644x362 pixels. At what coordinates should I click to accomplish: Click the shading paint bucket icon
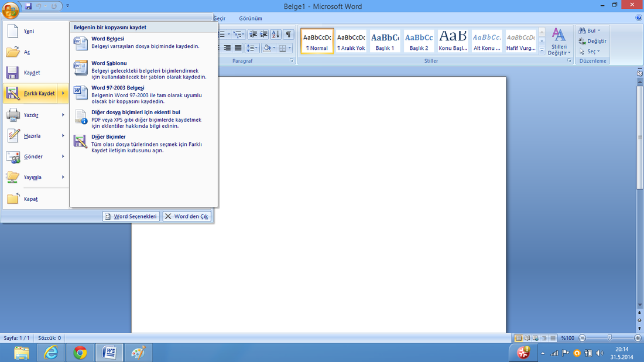pyautogui.click(x=267, y=48)
